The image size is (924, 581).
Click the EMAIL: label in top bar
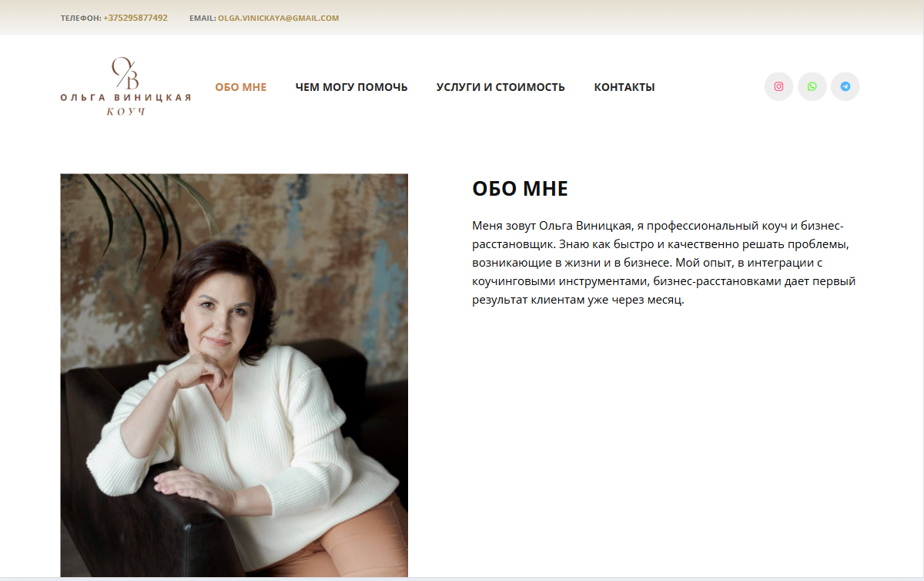tap(203, 18)
